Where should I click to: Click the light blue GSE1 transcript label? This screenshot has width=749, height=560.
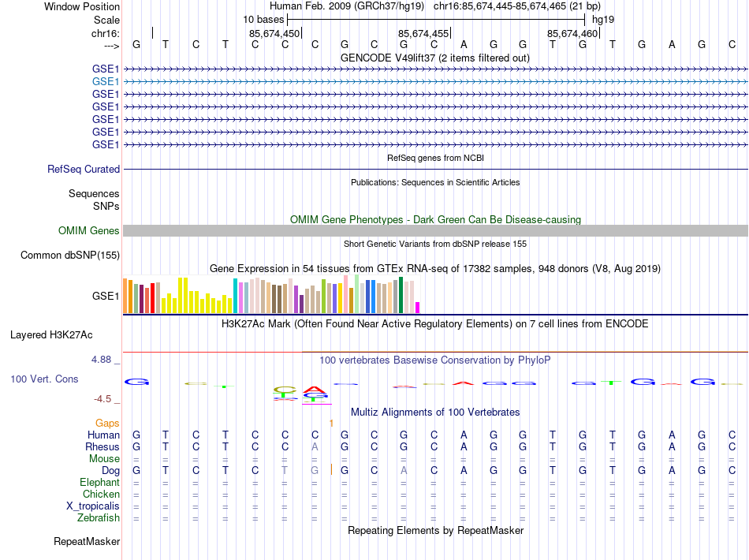pos(106,81)
